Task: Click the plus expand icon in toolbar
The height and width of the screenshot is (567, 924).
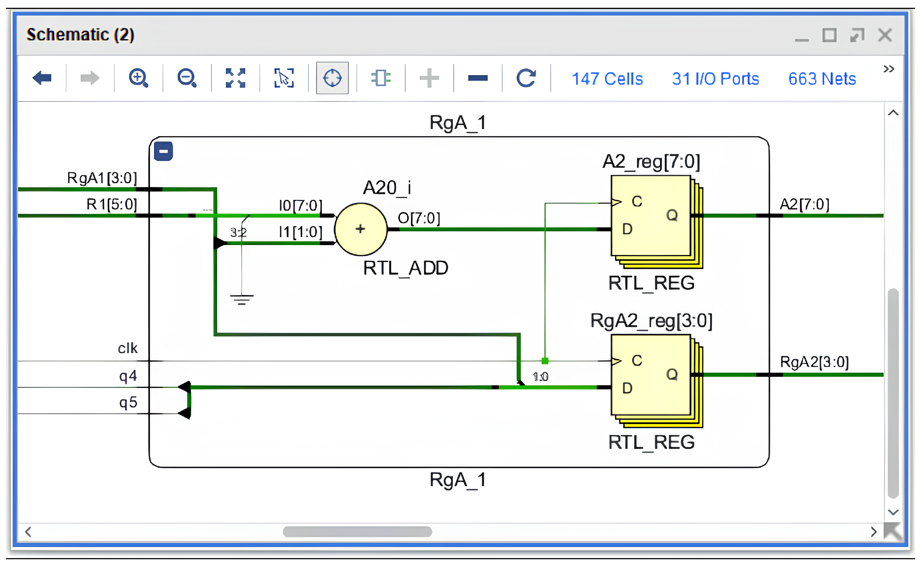Action: 429,78
